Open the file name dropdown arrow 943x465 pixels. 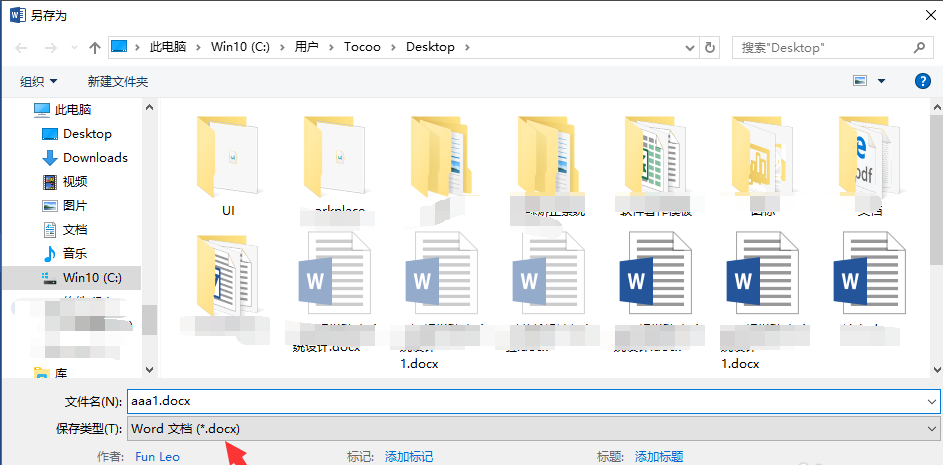[932, 401]
